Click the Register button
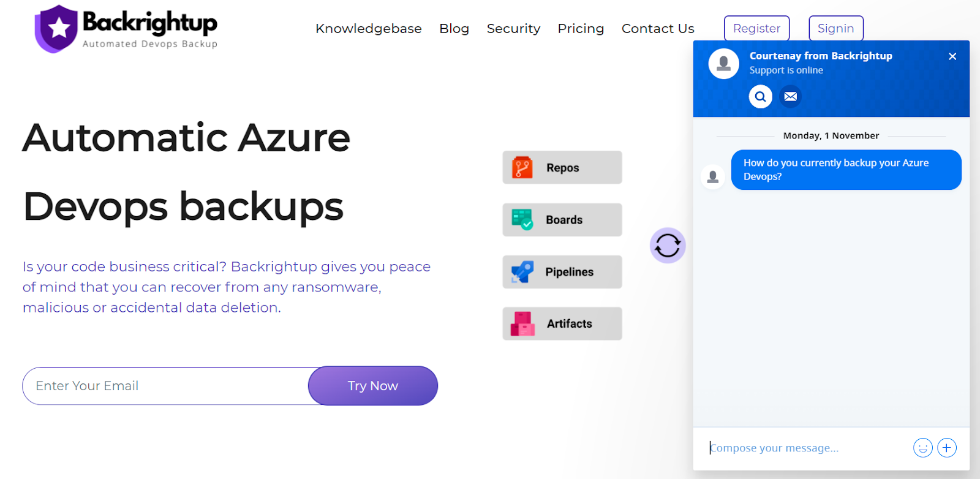 tap(756, 28)
